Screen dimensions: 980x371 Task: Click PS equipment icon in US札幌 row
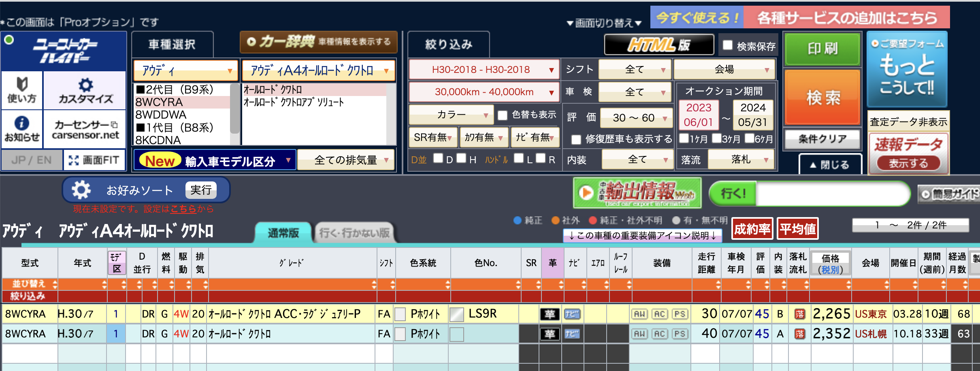680,334
